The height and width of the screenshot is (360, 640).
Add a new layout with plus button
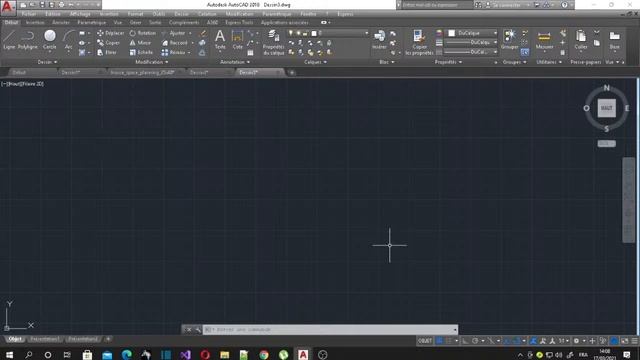108,339
